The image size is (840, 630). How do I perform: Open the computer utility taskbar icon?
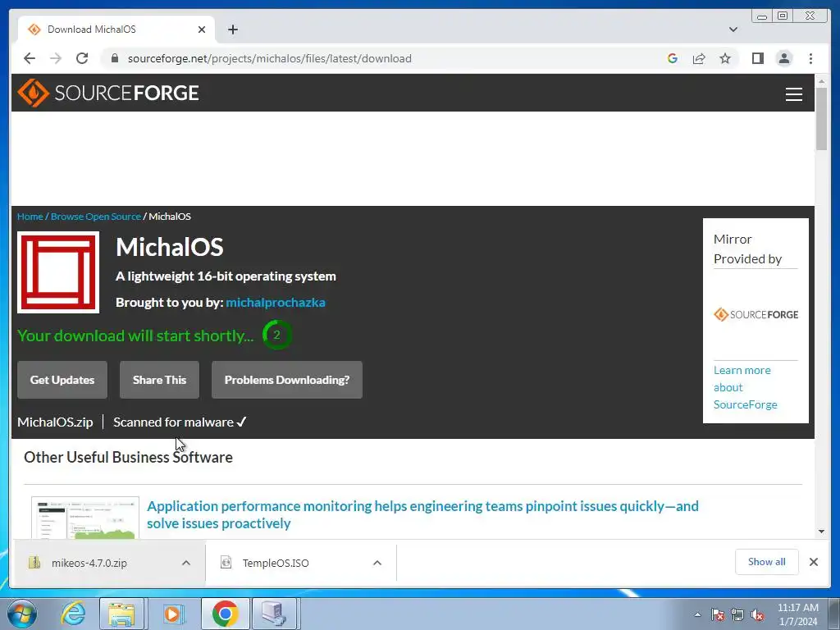(x=274, y=614)
